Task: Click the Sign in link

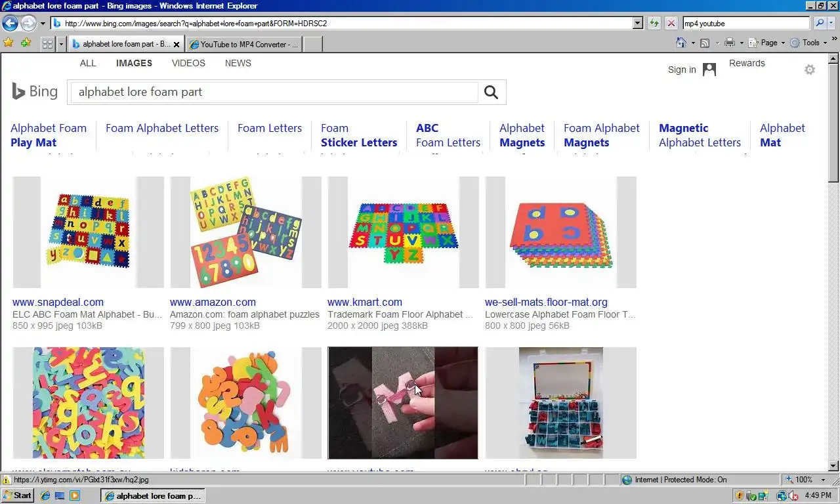Action: pyautogui.click(x=682, y=70)
